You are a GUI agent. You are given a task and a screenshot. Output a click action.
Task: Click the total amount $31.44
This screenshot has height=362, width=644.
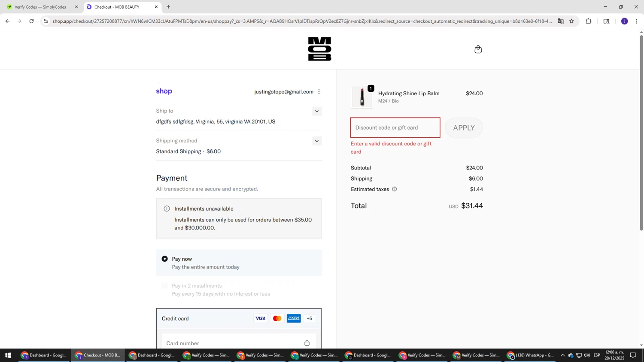tap(472, 206)
